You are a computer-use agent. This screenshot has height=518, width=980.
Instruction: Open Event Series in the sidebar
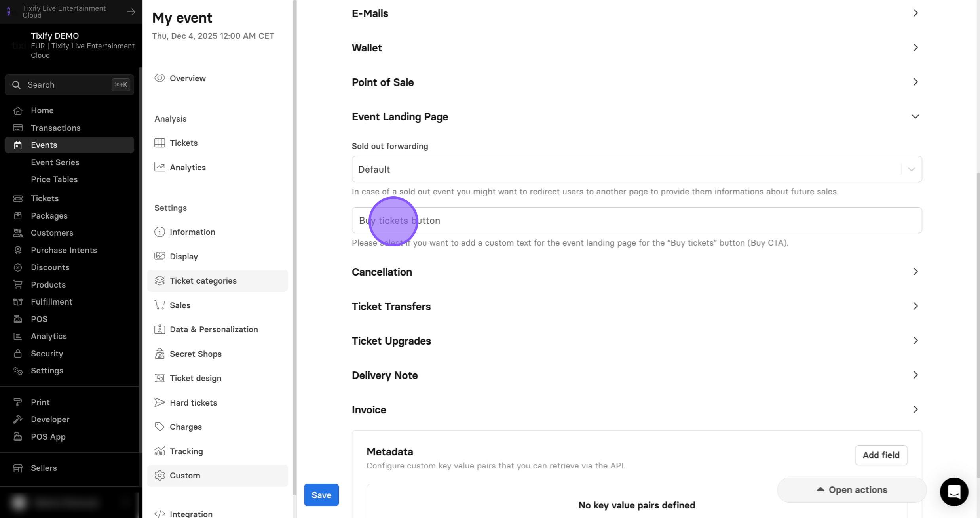(55, 162)
